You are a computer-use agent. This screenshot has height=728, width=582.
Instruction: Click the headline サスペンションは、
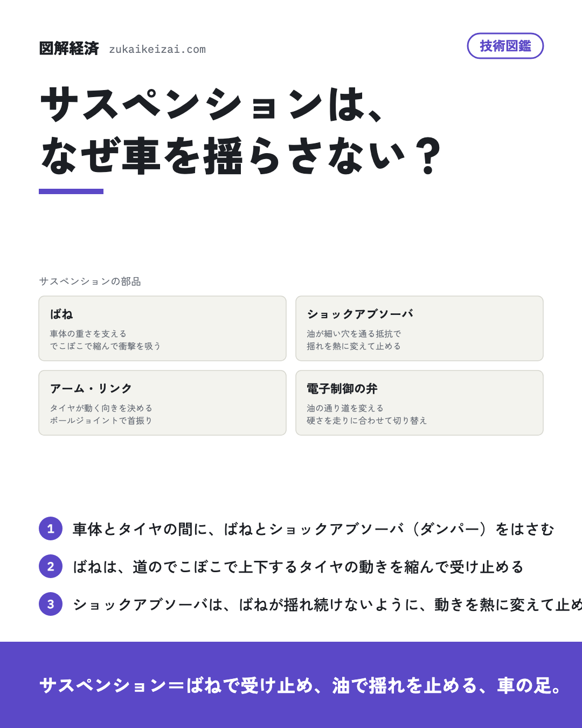[213, 104]
